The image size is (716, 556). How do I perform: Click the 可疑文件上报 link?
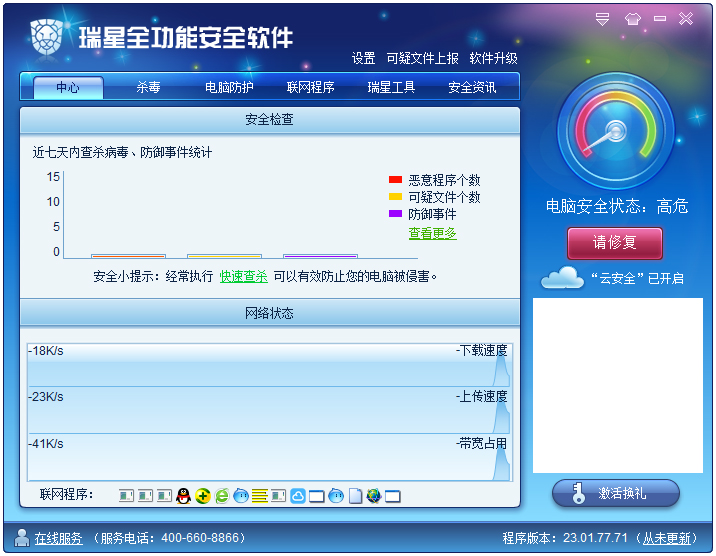(x=422, y=58)
